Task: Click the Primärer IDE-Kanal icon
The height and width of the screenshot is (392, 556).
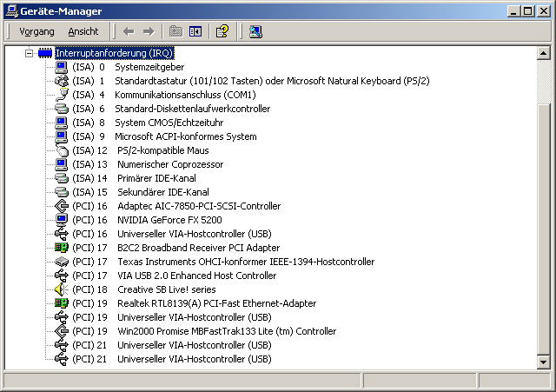Action: pos(62,178)
